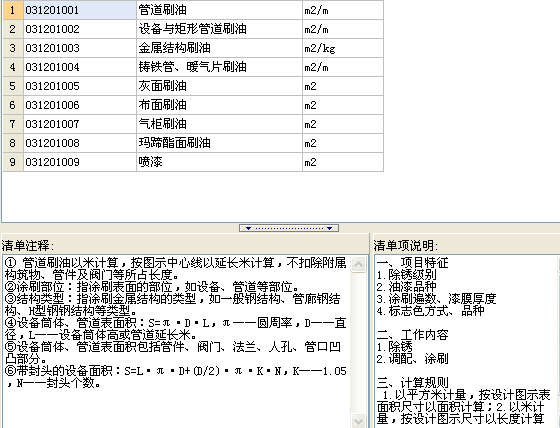Click unit cell of 气柜刷油 row
The image size is (560, 428).
coord(343,124)
